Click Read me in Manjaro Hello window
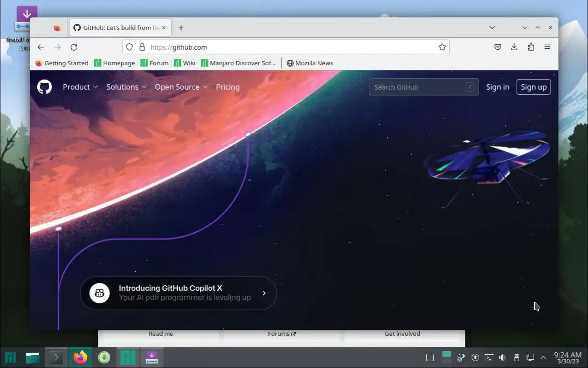The width and height of the screenshot is (588, 368). [161, 334]
